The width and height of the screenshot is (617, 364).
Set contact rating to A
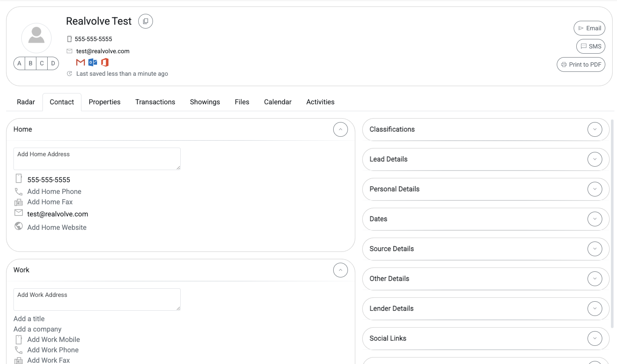pyautogui.click(x=19, y=63)
